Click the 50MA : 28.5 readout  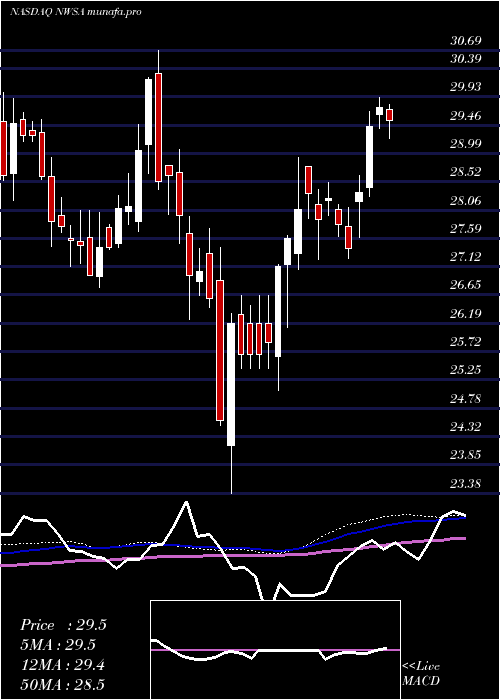pyautogui.click(x=62, y=684)
